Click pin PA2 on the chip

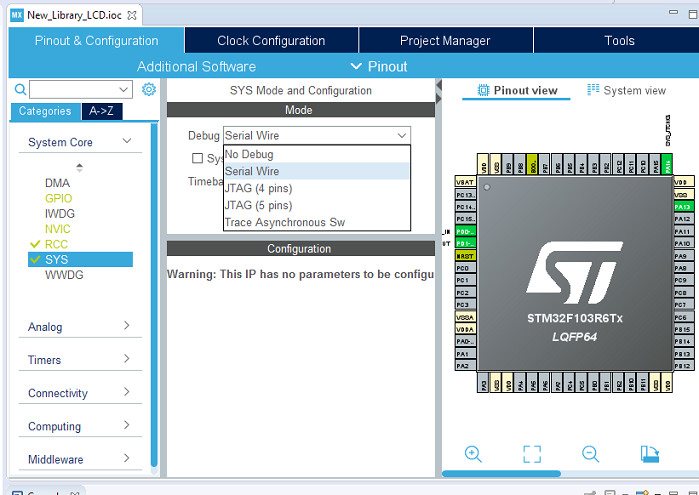point(465,366)
